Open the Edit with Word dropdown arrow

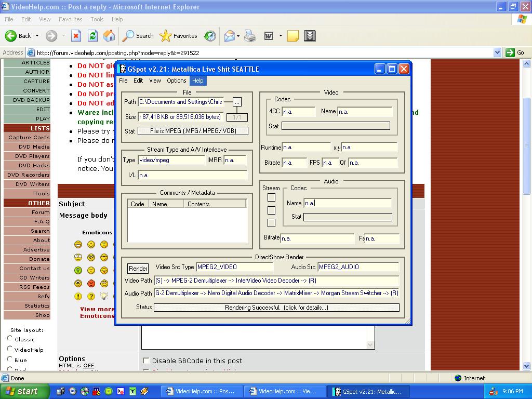click(281, 36)
